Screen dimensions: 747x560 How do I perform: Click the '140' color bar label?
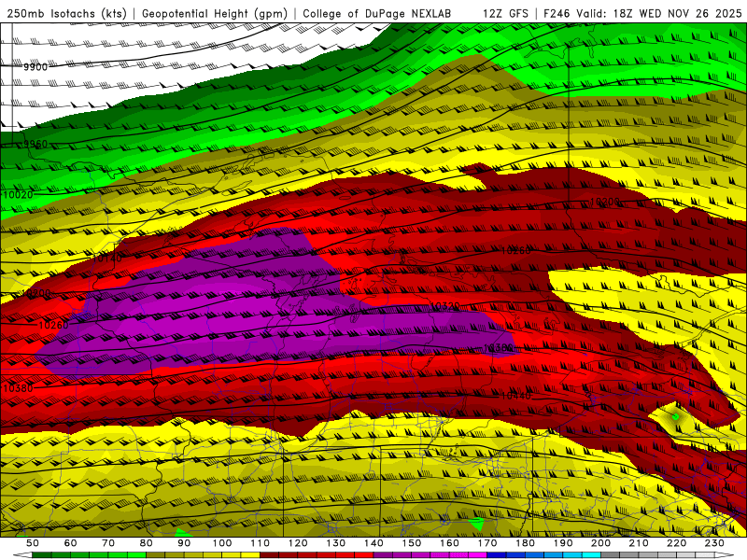(373, 543)
